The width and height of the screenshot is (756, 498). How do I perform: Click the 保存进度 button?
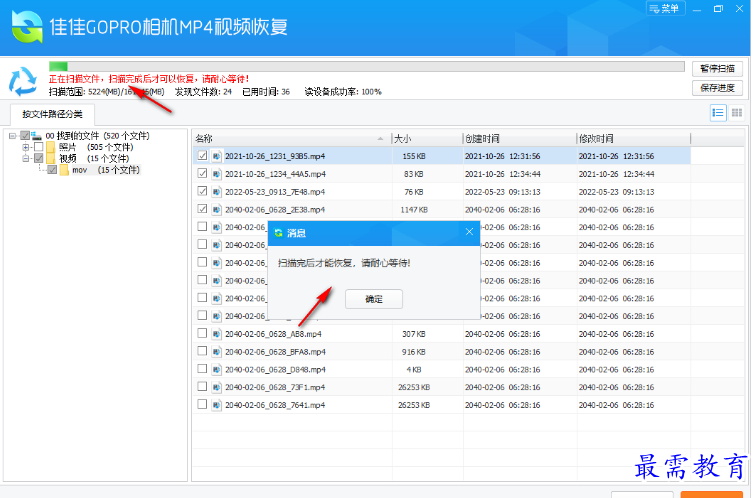[716, 88]
